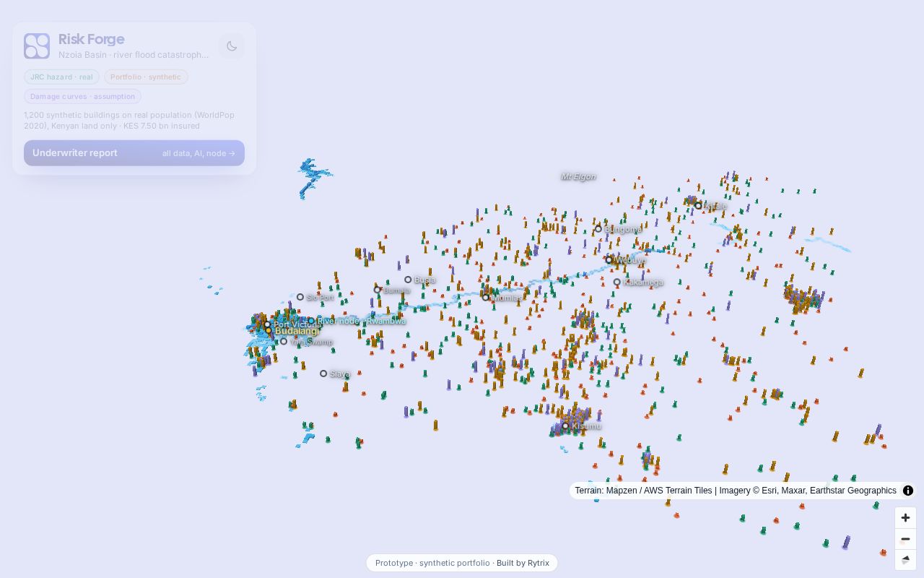Toggle the map attribution info icon
924x578 pixels.
coord(908,491)
